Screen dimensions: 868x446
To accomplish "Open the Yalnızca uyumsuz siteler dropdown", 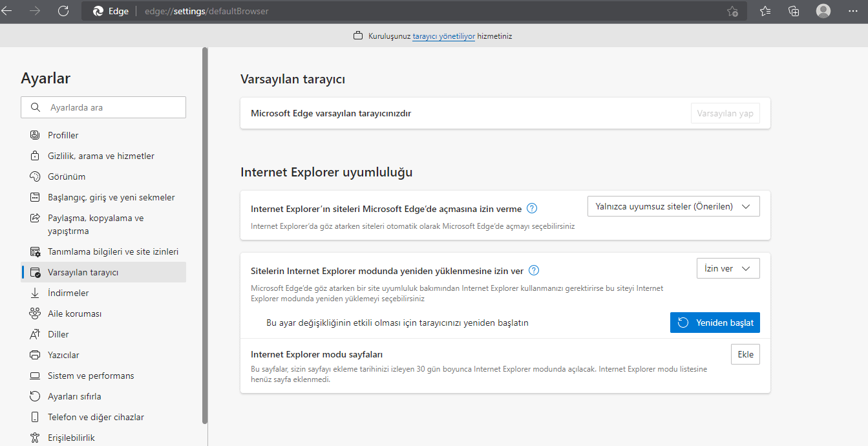I will coord(673,206).
